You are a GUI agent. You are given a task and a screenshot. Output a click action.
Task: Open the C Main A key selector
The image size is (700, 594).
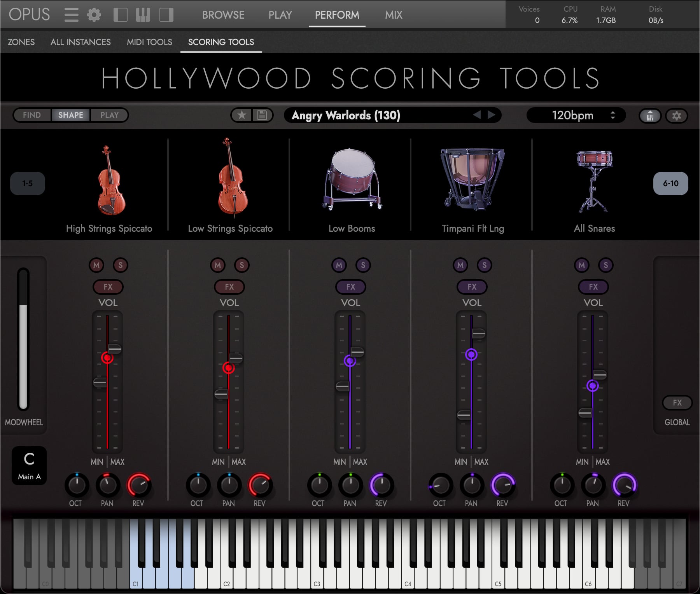29,465
